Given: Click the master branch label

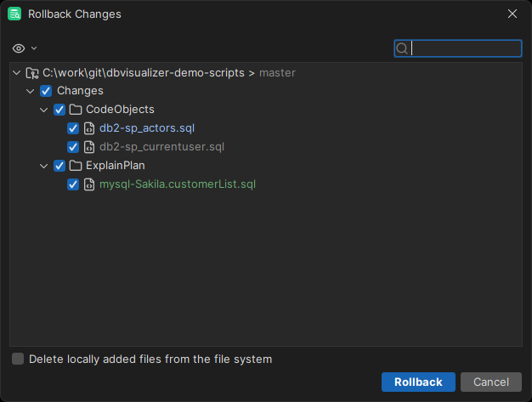Looking at the screenshot, I should tap(277, 73).
